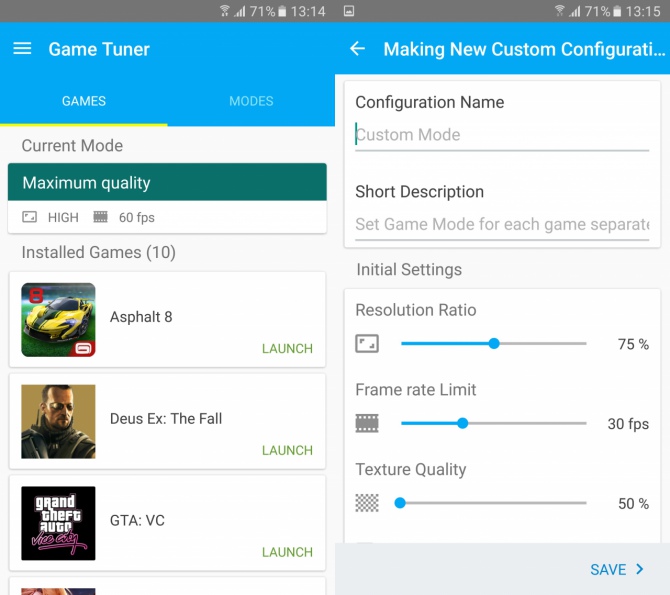Screen dimensions: 670x595
Task: Click the HIGH resolution label
Action: pos(63,217)
